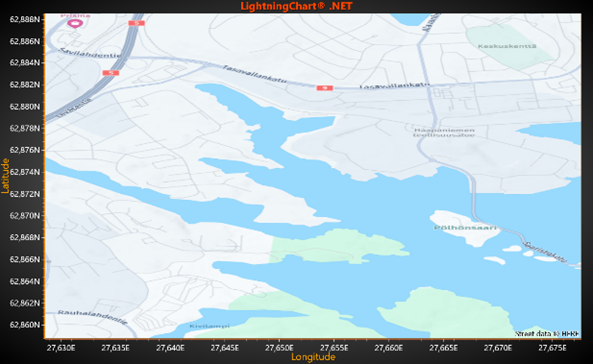593x364 pixels.
Task: Click the 27,635E longitude tick label
Action: 115,348
